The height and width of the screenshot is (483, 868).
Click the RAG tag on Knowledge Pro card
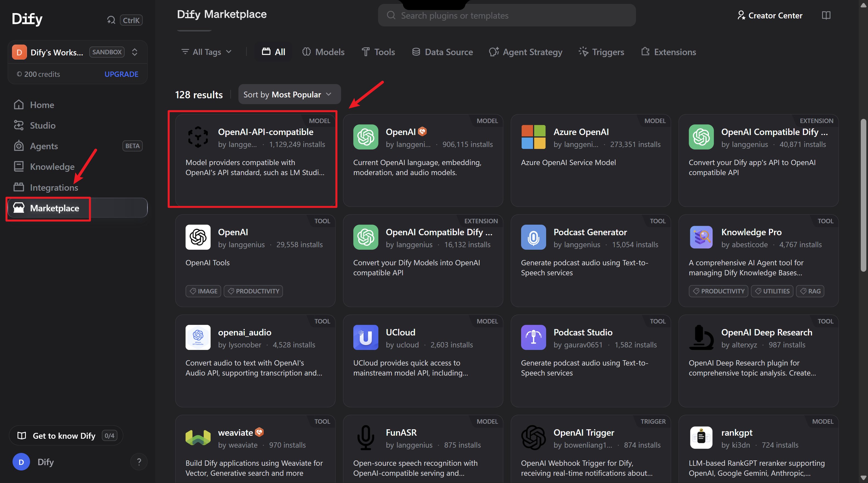pyautogui.click(x=810, y=291)
